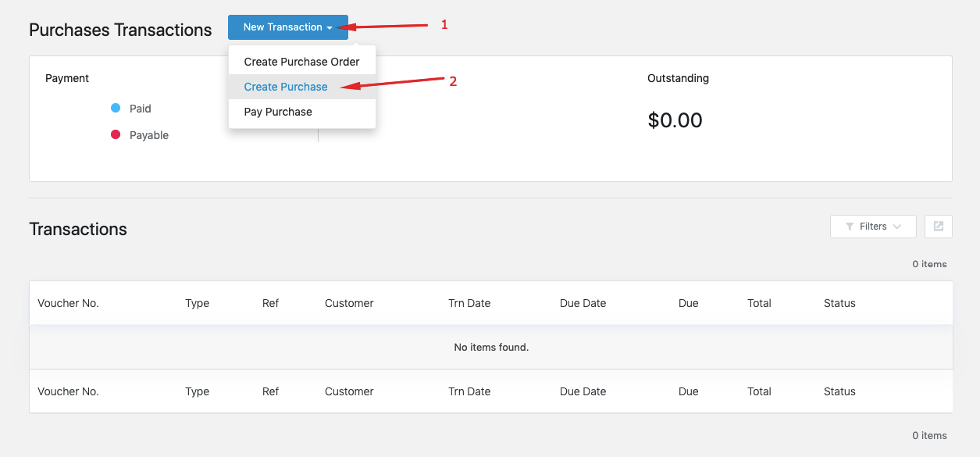Click the Status column header

pyautogui.click(x=839, y=303)
